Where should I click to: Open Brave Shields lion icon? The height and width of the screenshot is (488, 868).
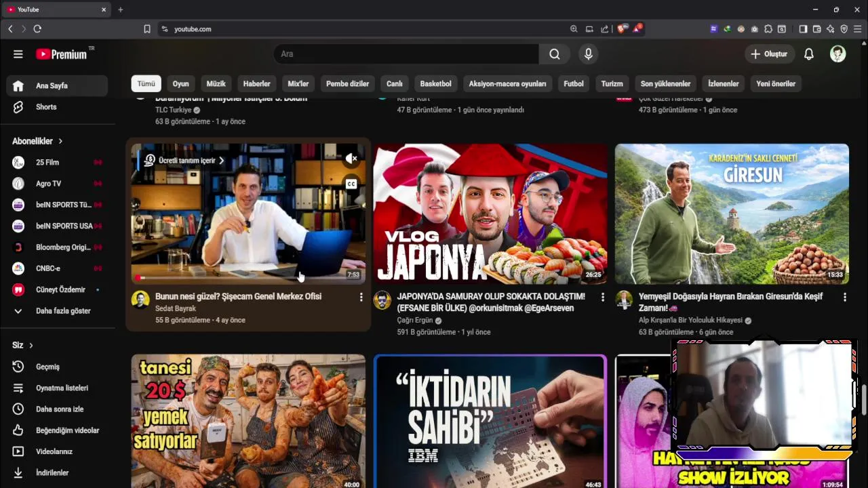(622, 29)
